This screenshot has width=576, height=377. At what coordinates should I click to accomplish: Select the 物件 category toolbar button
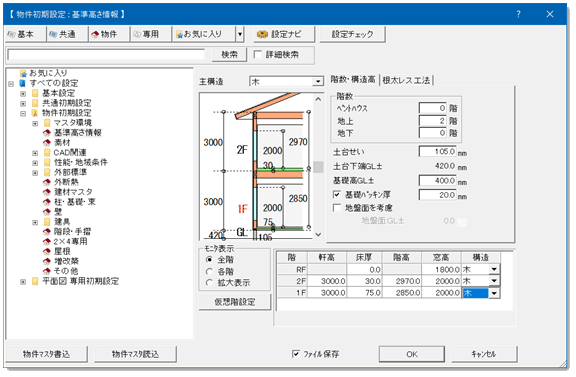[109, 34]
